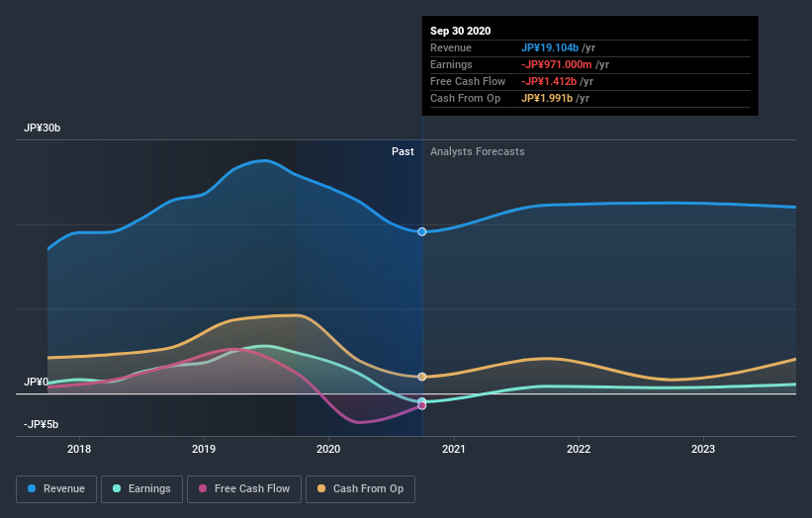Click the Free Cash Flow label in tooltip
Viewport: 812px width, 518px height.
468,81
